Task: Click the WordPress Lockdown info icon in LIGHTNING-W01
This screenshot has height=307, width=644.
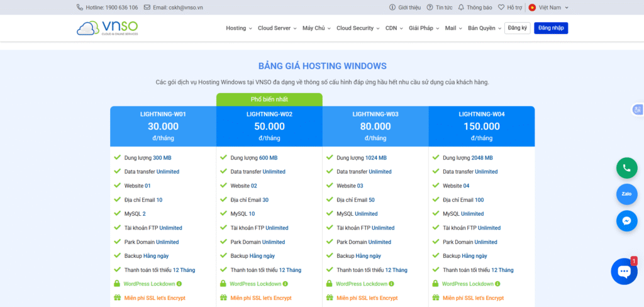Action: tap(179, 284)
